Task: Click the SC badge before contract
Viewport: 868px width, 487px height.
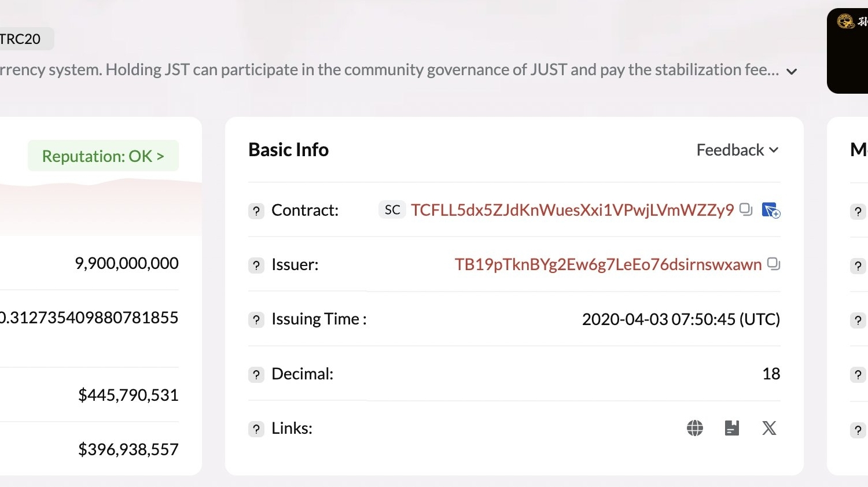Action: pos(392,210)
